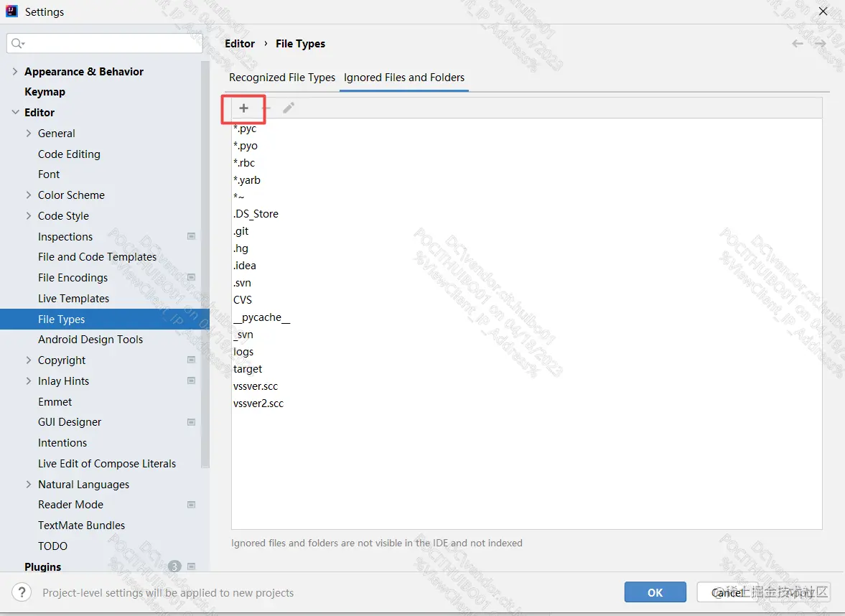Select the .hg entry

click(241, 248)
